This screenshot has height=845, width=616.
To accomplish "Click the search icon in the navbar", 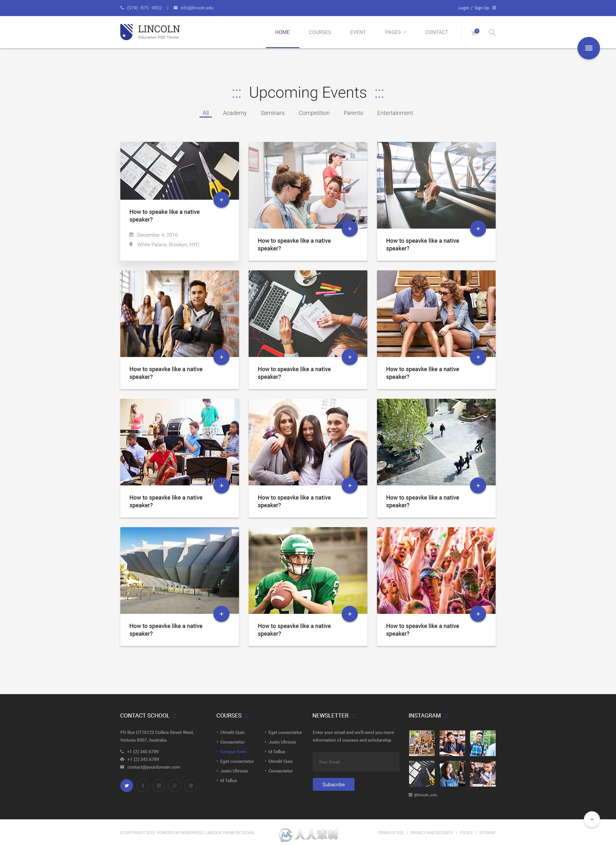I will 493,32.
